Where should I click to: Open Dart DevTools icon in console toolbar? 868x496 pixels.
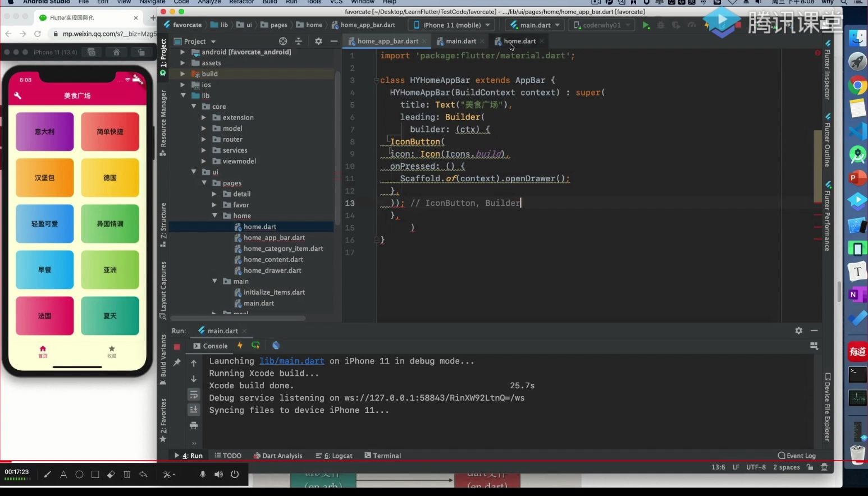pyautogui.click(x=276, y=346)
